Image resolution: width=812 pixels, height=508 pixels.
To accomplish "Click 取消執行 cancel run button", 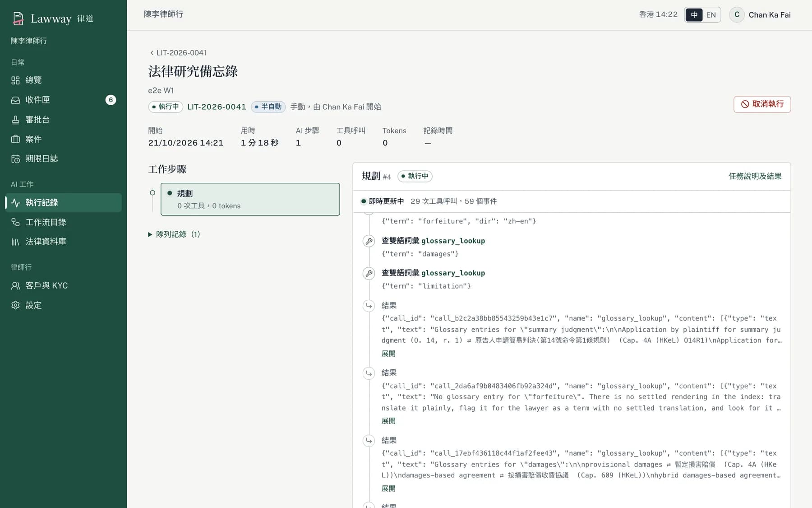I will 762,104.
